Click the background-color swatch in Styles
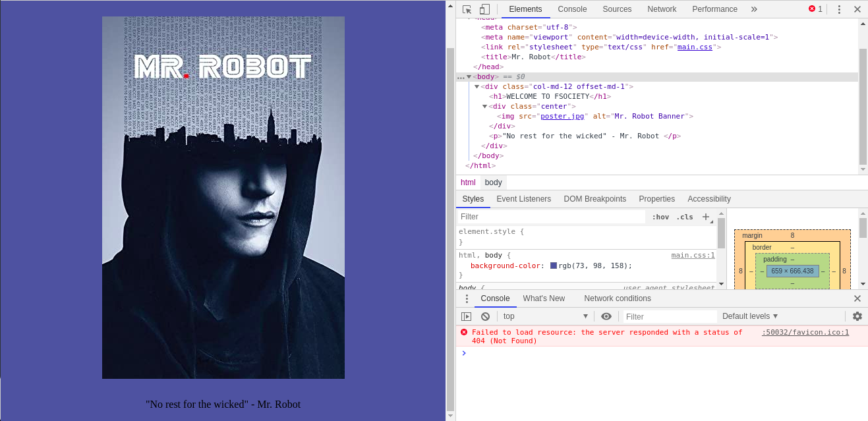868x421 pixels. [554, 266]
